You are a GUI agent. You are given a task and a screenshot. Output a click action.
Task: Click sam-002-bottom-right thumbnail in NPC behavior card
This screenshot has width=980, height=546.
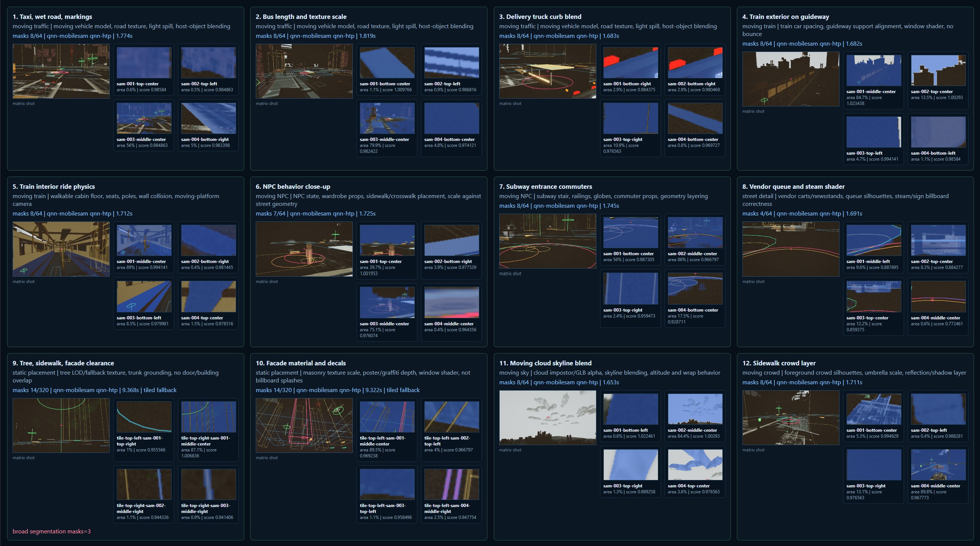(451, 240)
